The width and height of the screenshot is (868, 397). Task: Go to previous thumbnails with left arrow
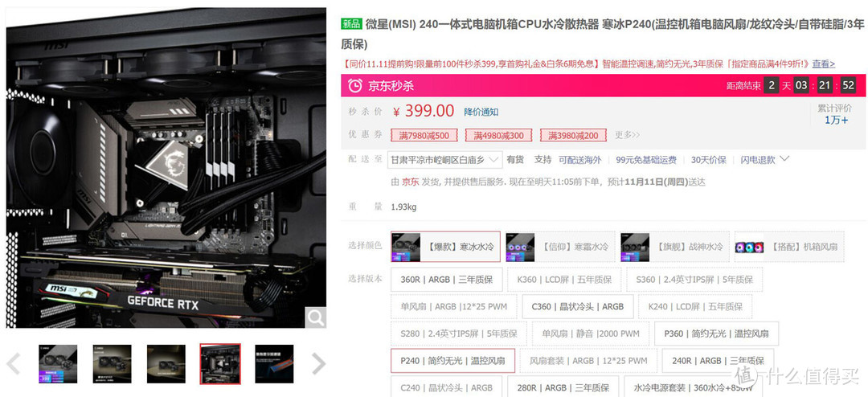(13, 364)
